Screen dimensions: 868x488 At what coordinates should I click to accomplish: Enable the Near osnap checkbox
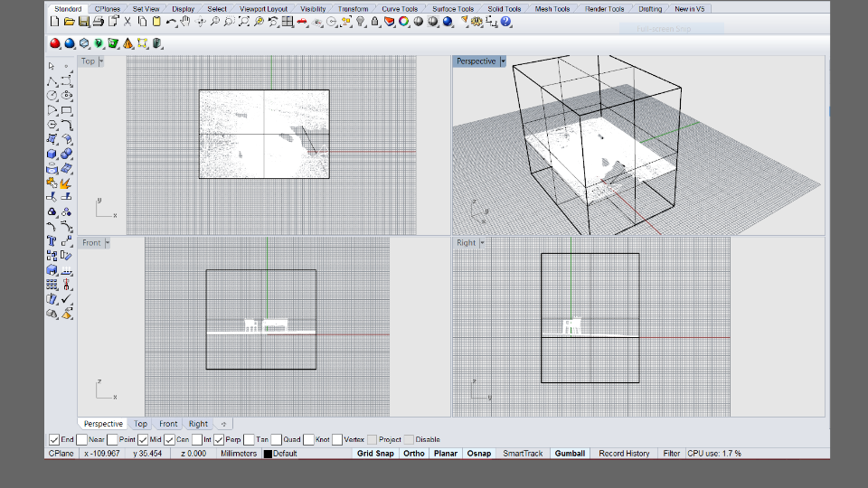pyautogui.click(x=82, y=439)
